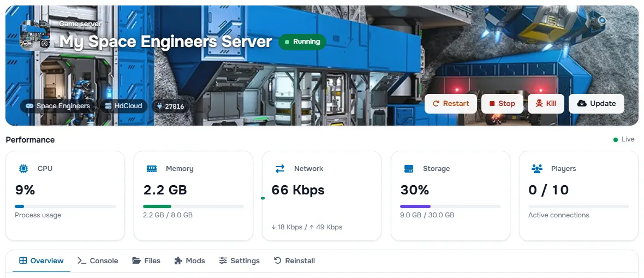Image resolution: width=644 pixels, height=278 pixels.
Task: Open the Files tab
Action: (146, 261)
